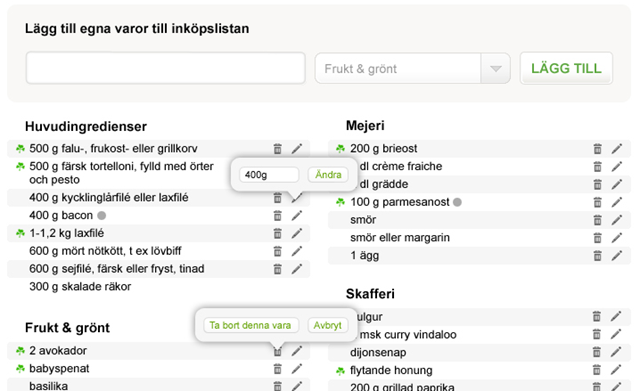Remove 200 g brieost from list
Image resolution: width=640 pixels, height=391 pixels.
[598, 149]
